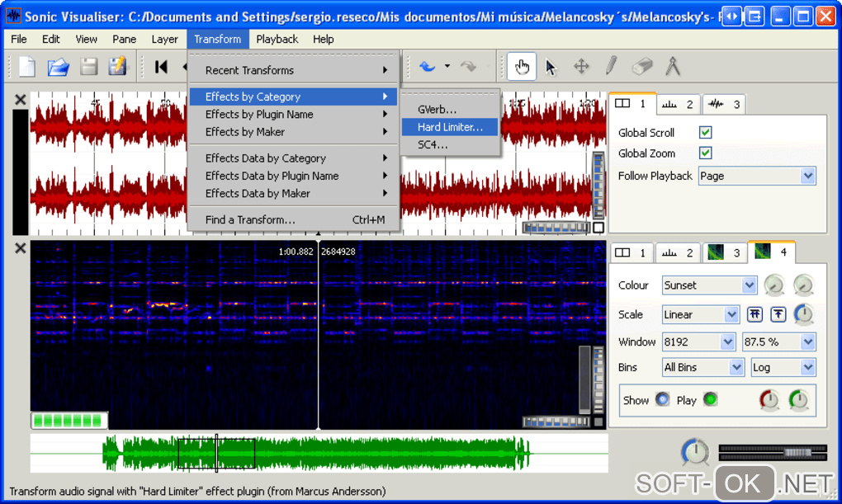Screen dimensions: 842x504
Task: Click the Rewind to Start button
Action: [x=161, y=67]
